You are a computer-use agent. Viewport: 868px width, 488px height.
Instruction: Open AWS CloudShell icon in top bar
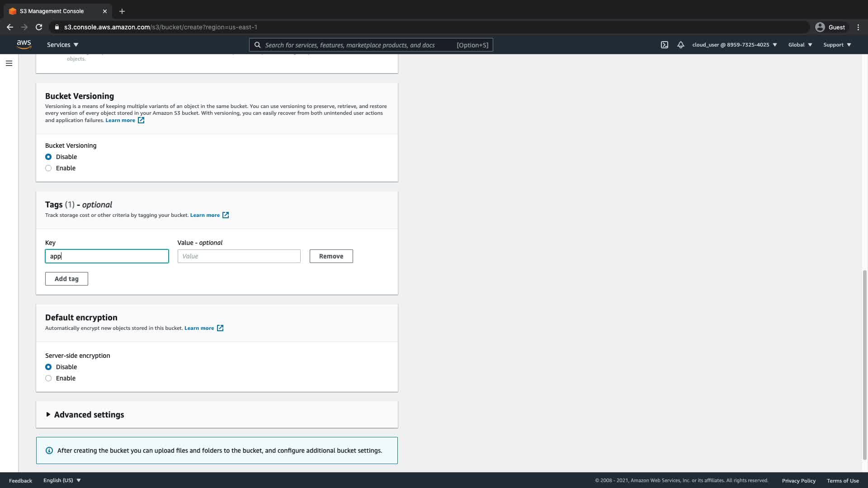[664, 45]
